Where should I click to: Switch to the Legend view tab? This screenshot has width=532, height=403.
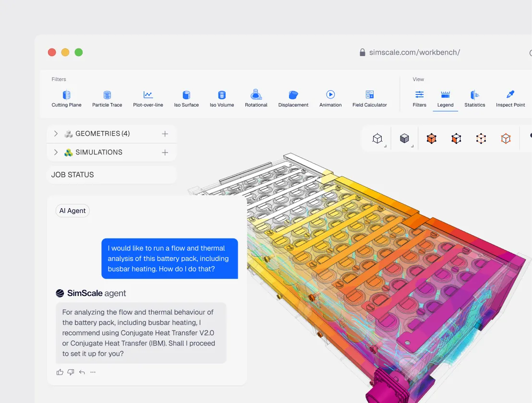(x=446, y=99)
